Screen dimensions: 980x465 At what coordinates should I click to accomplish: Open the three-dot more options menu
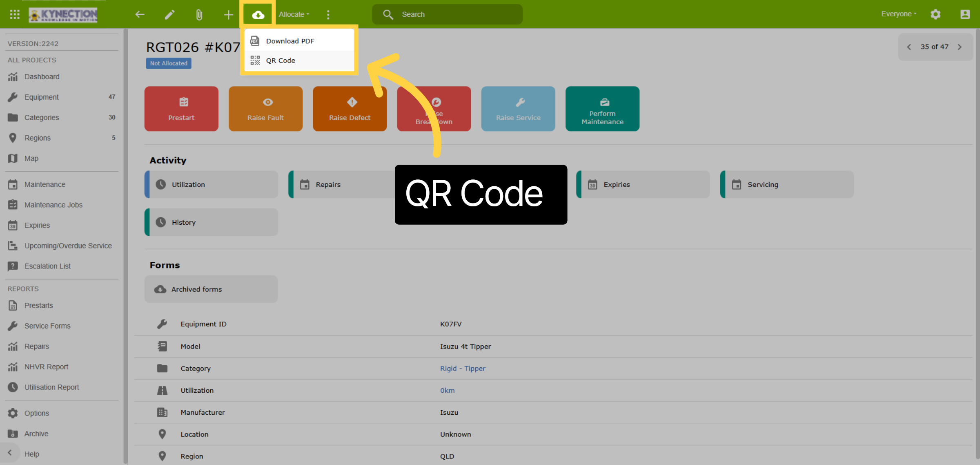[328, 15]
